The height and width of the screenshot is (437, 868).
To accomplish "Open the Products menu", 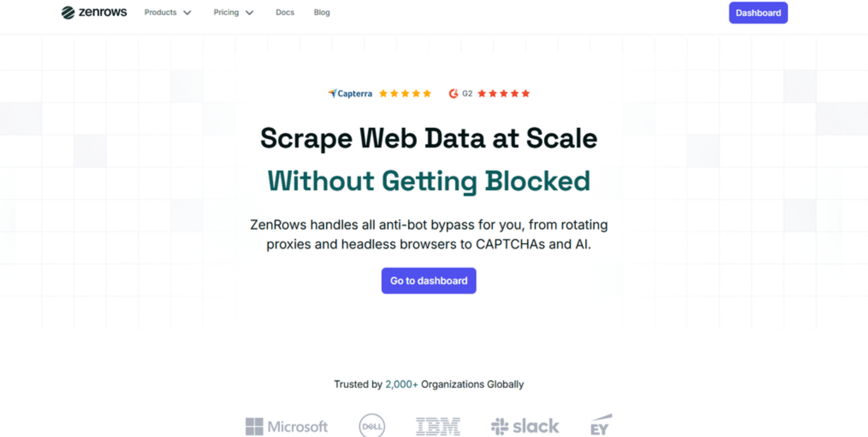I will point(160,12).
